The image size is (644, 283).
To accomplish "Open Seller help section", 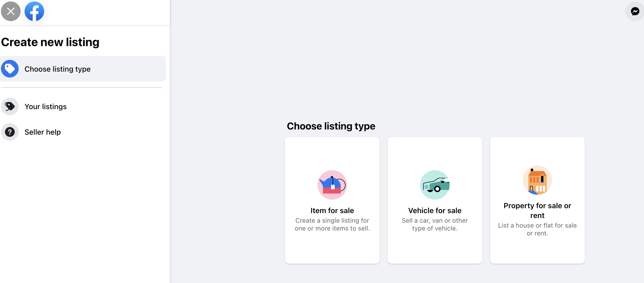I will click(x=42, y=132).
